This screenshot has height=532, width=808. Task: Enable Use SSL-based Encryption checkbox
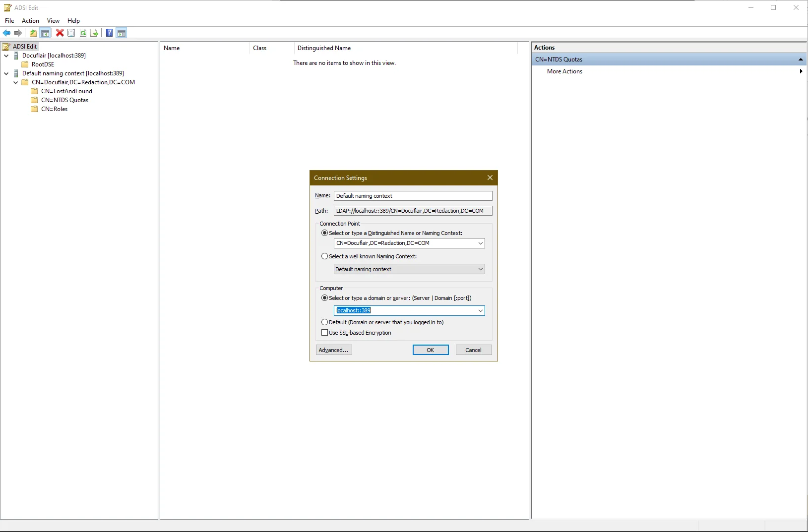(x=325, y=333)
